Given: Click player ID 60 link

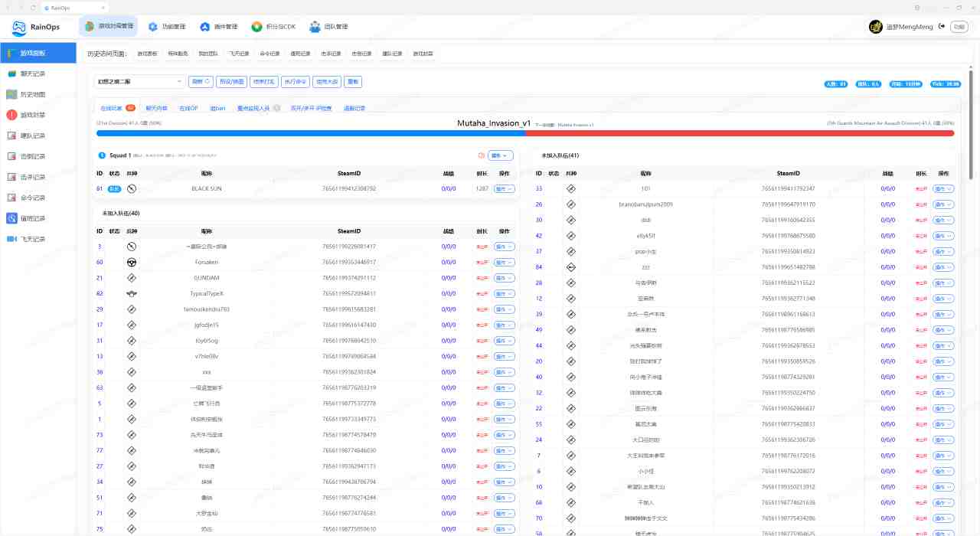Looking at the screenshot, I should tap(100, 262).
